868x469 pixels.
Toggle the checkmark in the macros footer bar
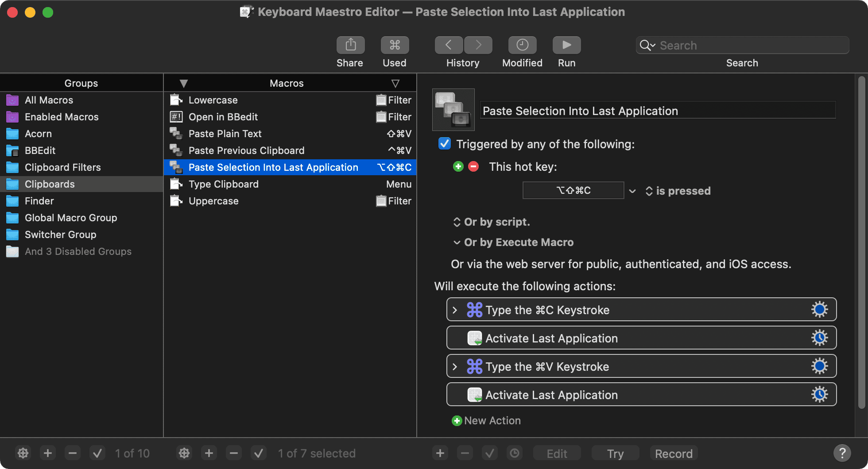tap(259, 453)
